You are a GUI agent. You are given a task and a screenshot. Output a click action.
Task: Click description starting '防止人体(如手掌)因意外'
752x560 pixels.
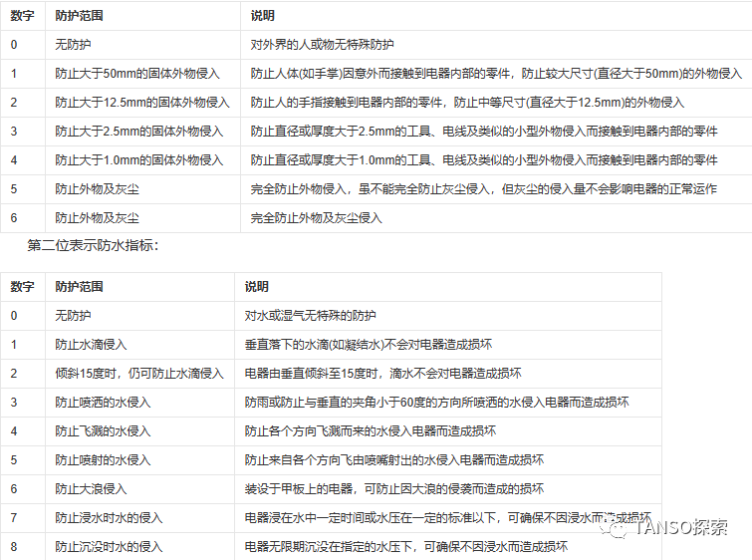point(496,74)
